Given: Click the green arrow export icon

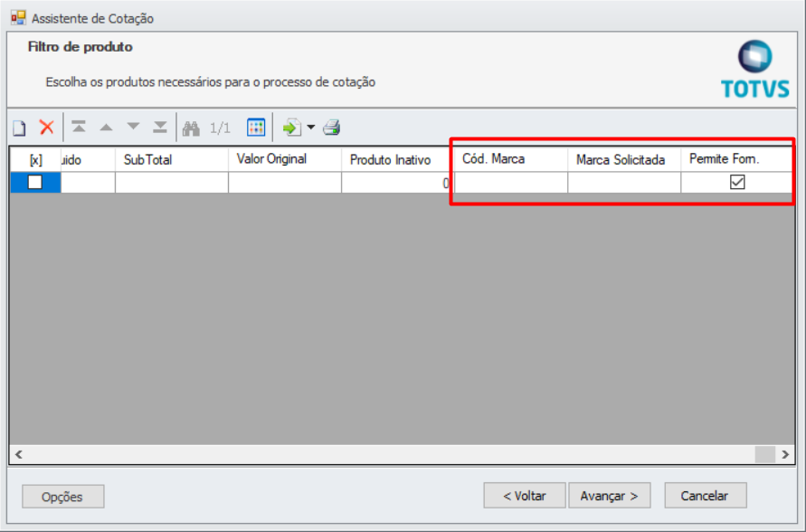Looking at the screenshot, I should tap(292, 127).
